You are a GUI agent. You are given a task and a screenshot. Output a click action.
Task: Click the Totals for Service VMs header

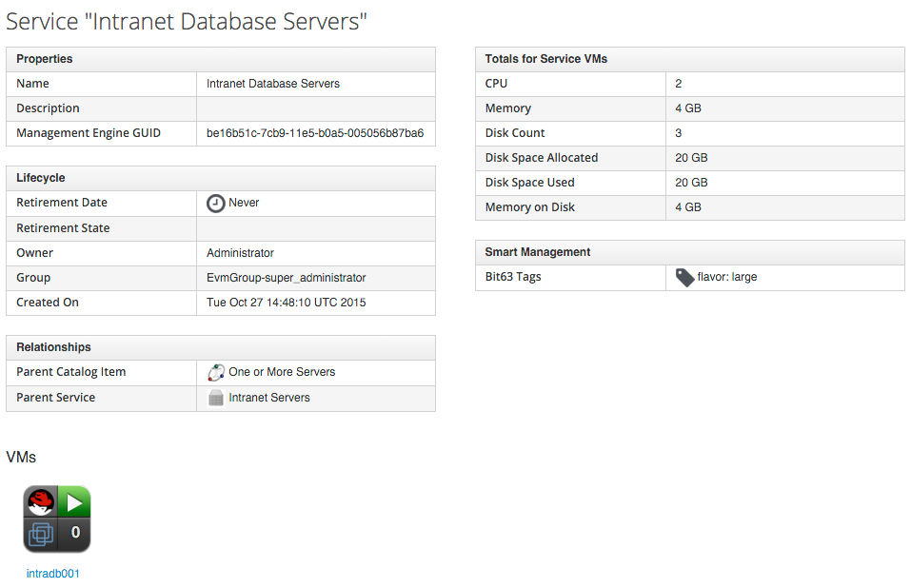click(x=545, y=59)
